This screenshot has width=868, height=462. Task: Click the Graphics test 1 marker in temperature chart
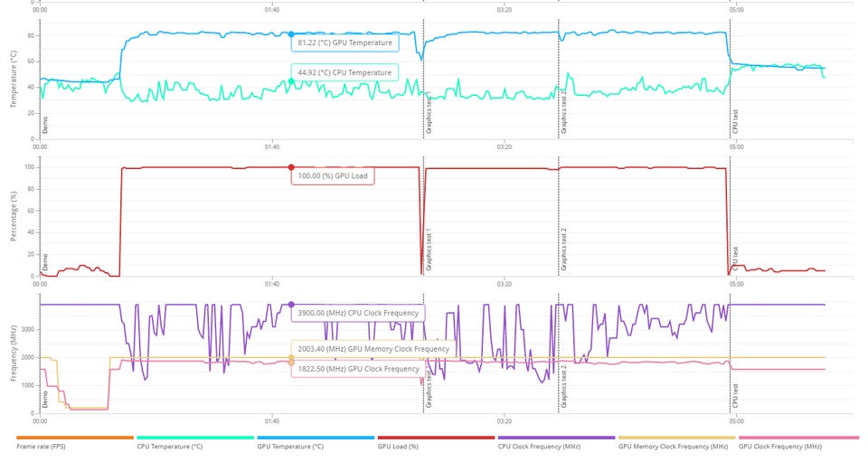pos(429,113)
